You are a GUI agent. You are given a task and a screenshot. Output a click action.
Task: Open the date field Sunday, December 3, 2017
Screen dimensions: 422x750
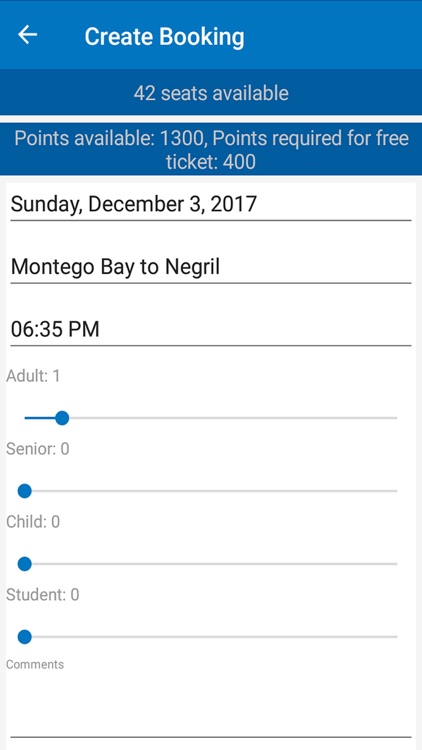[x=211, y=205]
